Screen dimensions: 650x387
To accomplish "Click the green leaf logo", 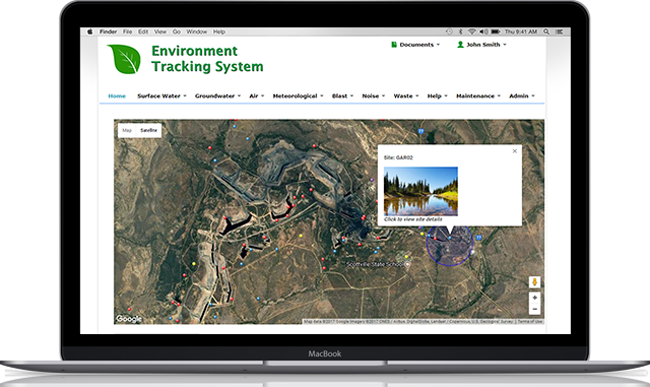I will (124, 59).
